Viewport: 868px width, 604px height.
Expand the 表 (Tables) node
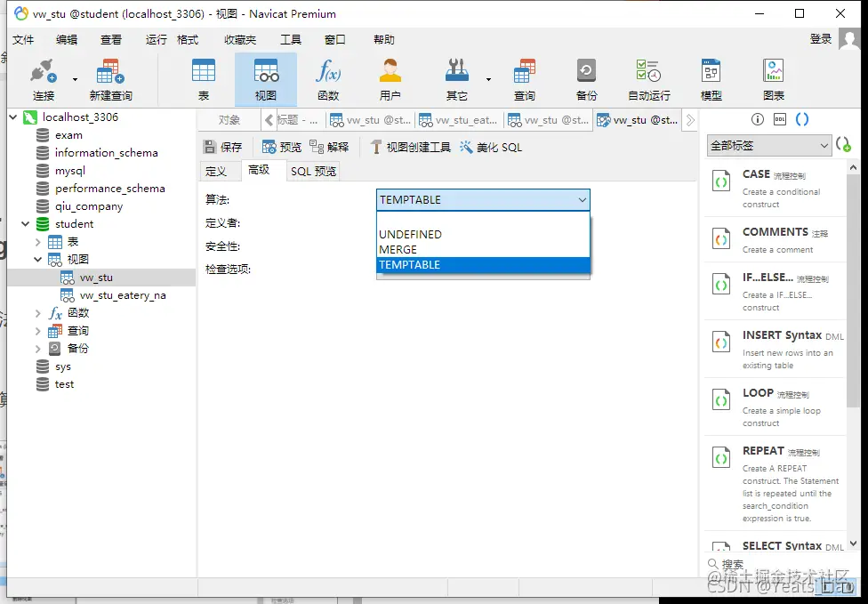(x=37, y=242)
